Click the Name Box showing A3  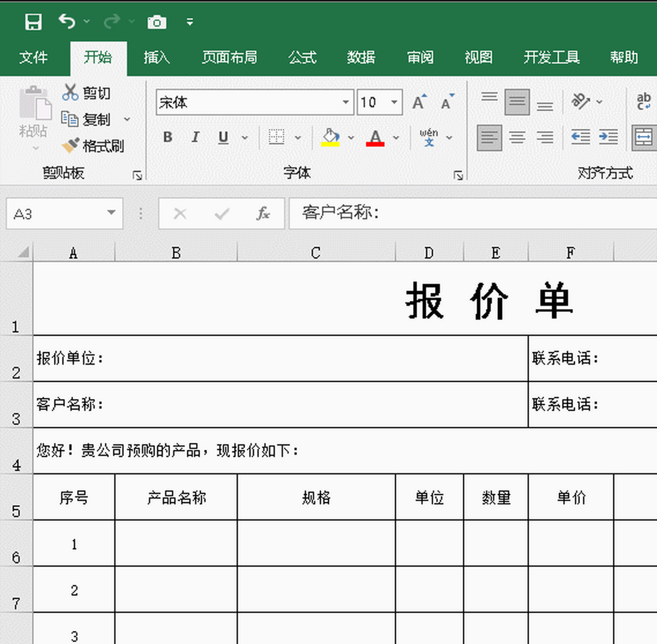point(55,214)
